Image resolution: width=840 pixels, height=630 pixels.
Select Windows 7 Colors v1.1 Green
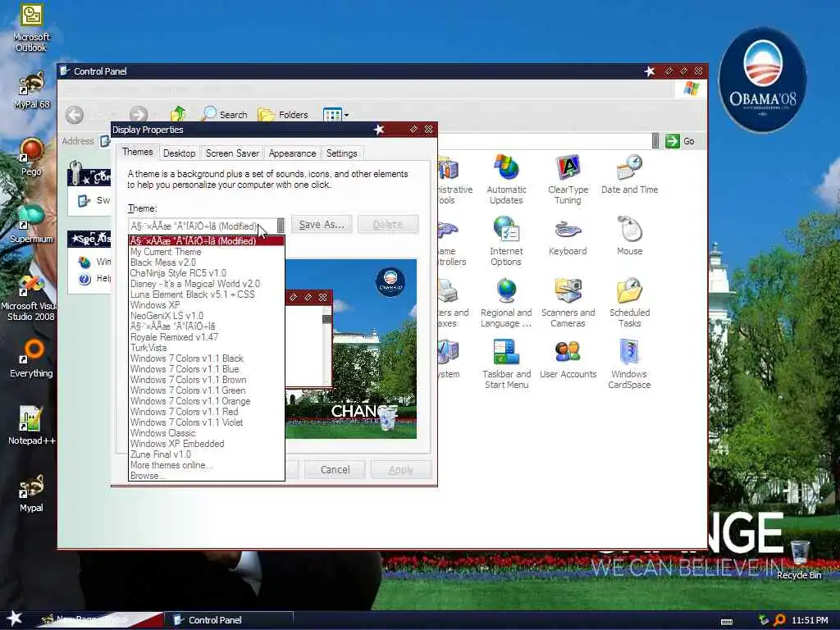[206, 390]
